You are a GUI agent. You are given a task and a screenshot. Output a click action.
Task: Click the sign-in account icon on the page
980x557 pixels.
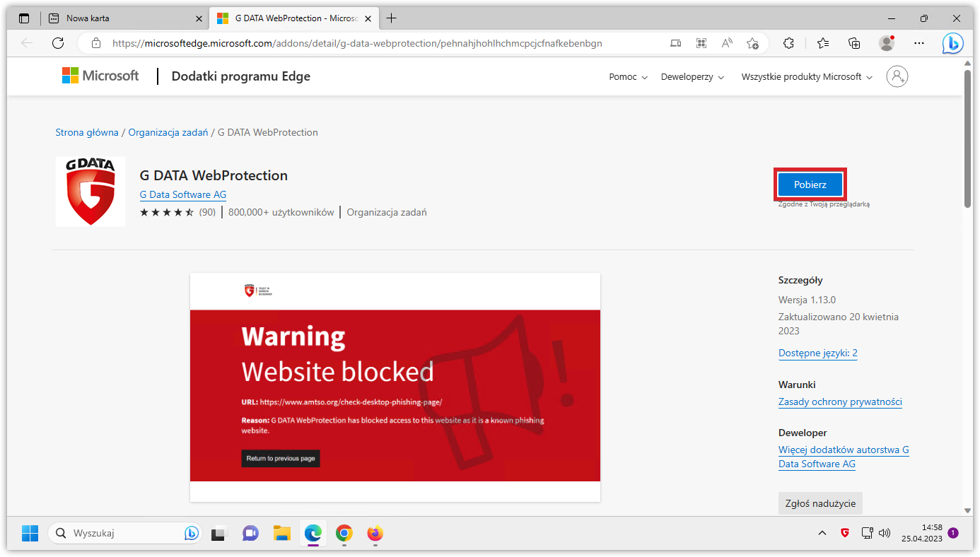pyautogui.click(x=897, y=76)
